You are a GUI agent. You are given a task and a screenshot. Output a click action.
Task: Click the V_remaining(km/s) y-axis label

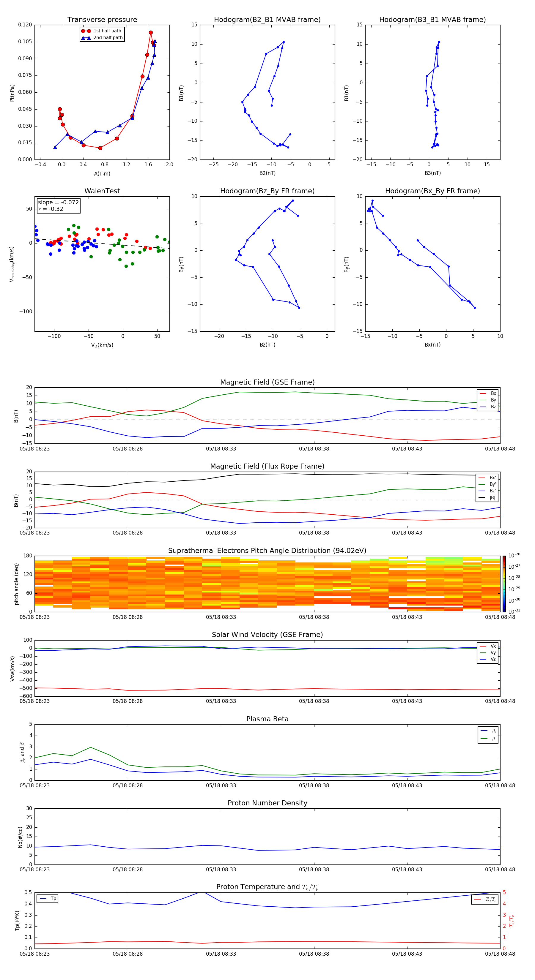tap(12, 264)
